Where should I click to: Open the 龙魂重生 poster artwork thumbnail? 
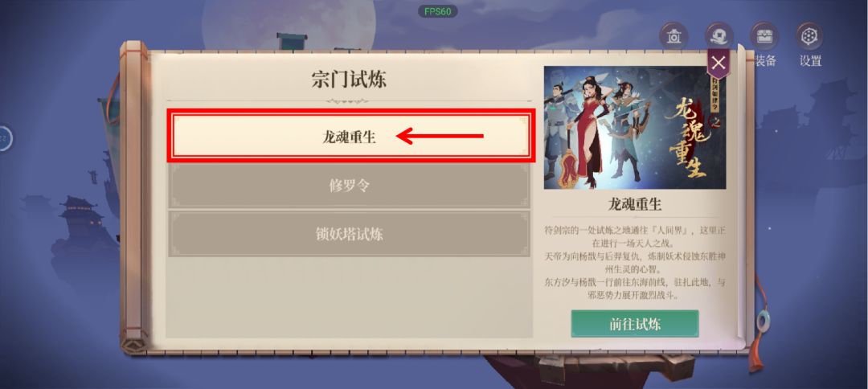point(634,128)
